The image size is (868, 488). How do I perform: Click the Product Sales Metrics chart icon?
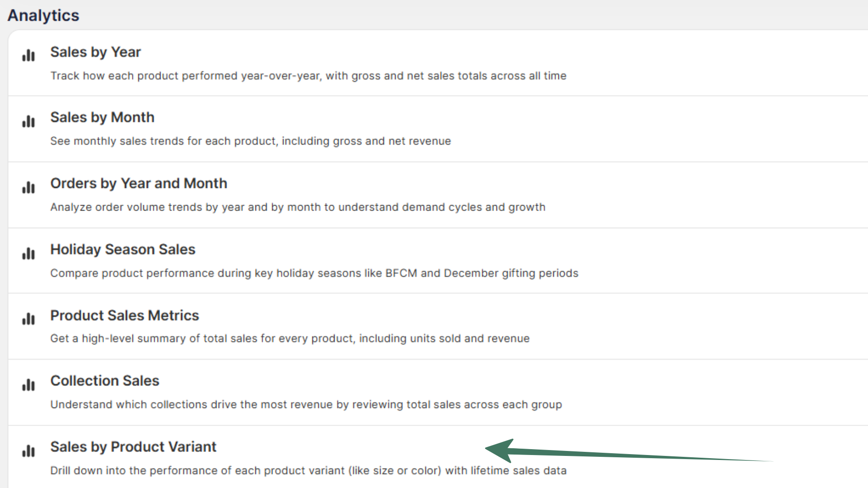coord(28,319)
